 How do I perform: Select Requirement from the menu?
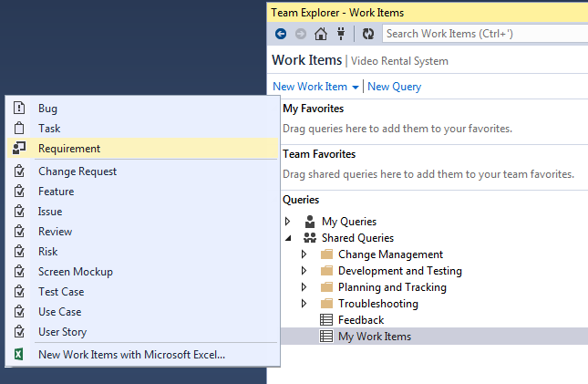(x=69, y=149)
